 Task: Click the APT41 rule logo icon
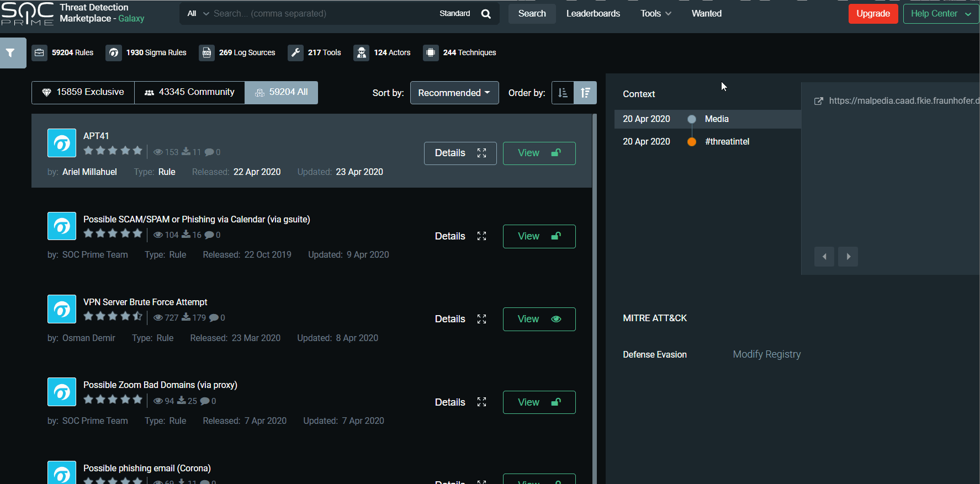(x=62, y=143)
